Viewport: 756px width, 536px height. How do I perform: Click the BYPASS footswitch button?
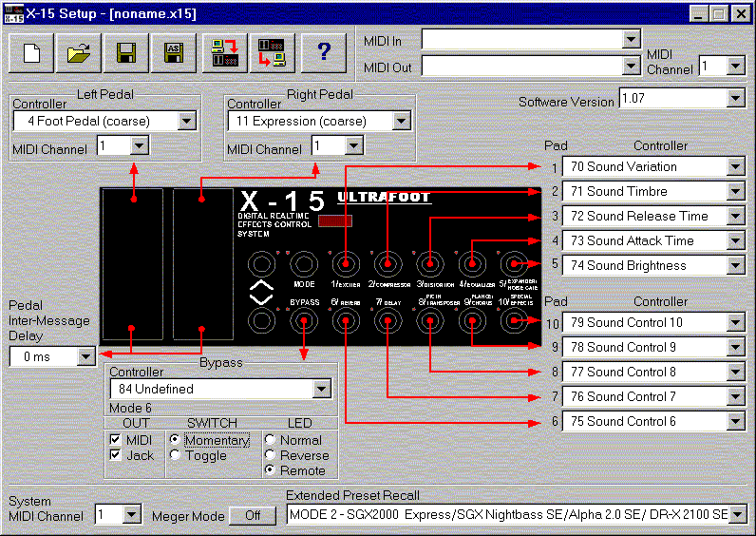point(304,321)
